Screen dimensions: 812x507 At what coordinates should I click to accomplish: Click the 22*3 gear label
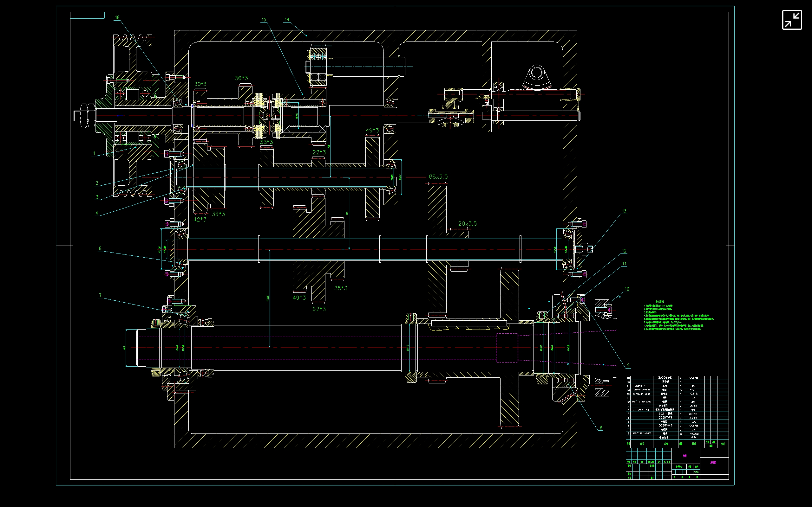coord(319,152)
